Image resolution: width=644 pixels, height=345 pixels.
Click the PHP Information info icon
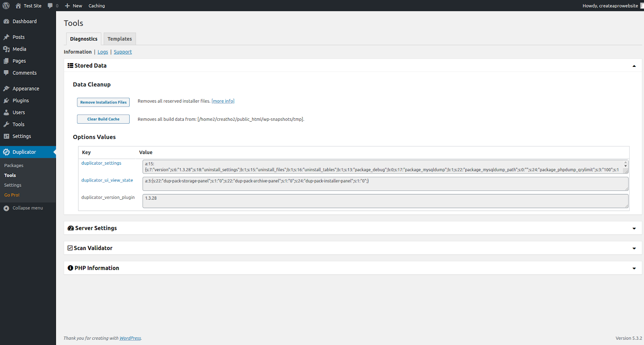(x=70, y=268)
